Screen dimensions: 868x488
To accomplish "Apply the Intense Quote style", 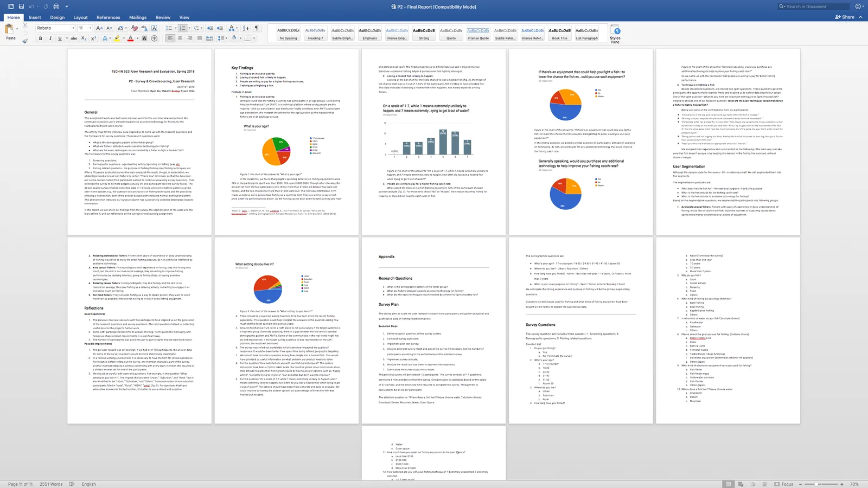I will (x=478, y=34).
